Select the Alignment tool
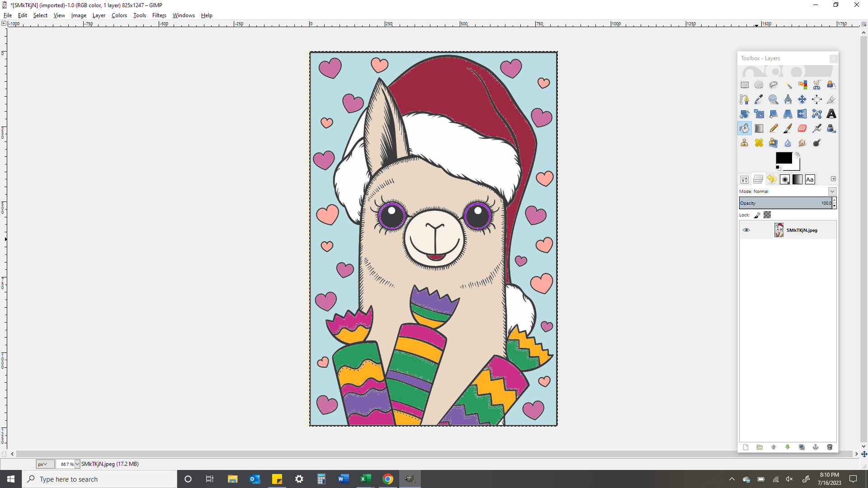The height and width of the screenshot is (488, 868). (x=817, y=99)
